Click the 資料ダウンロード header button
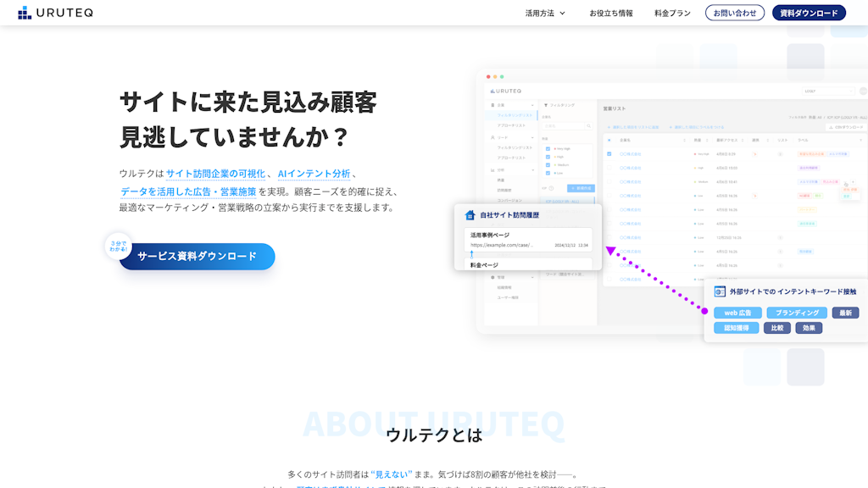868x488 pixels. [x=809, y=13]
